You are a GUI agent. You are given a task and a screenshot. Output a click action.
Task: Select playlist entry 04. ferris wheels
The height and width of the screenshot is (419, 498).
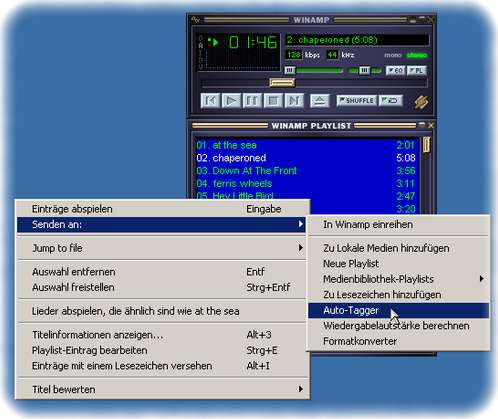(x=305, y=183)
